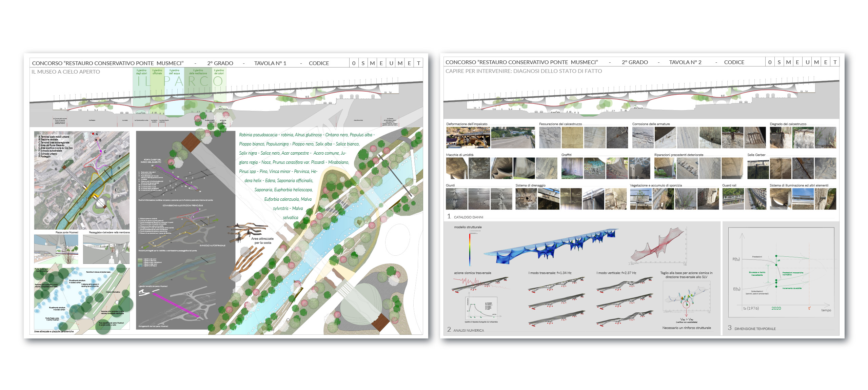This screenshot has height=390, width=868.
Task: Open first photo under Corrosione delle armature
Action: tap(643, 138)
